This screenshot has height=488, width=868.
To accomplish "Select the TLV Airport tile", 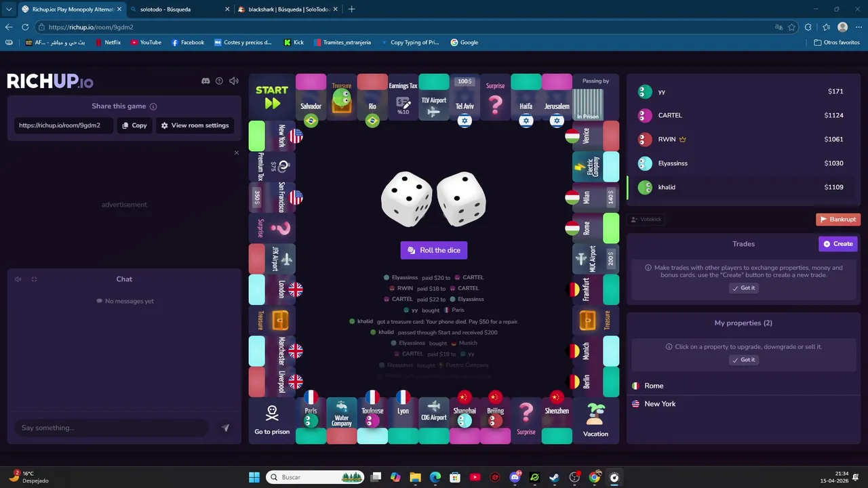I will click(434, 98).
